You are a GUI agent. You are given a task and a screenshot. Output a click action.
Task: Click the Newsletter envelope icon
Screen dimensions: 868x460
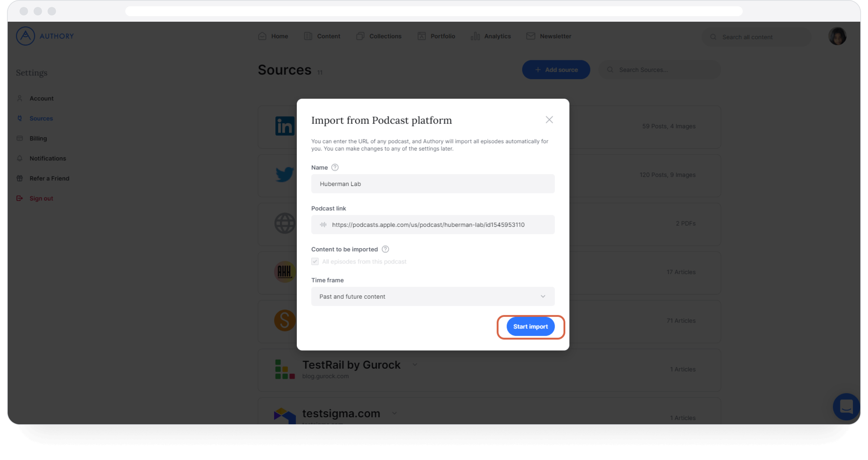click(x=531, y=36)
